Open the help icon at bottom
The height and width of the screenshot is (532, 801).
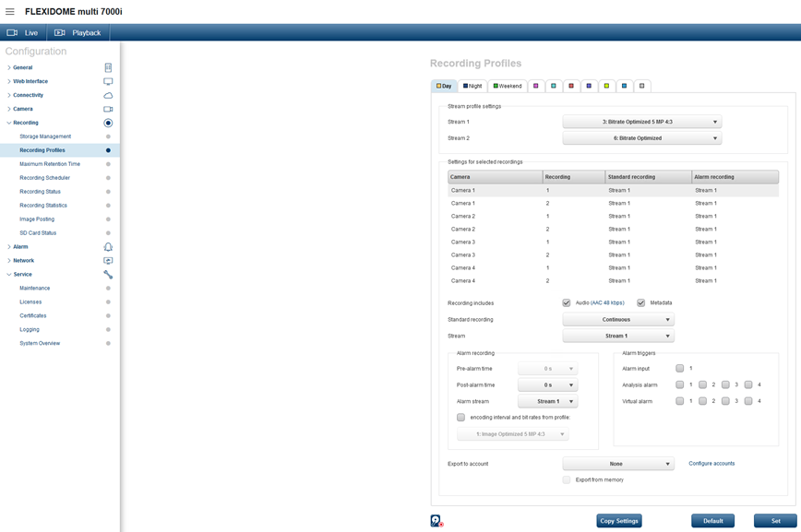[436, 521]
